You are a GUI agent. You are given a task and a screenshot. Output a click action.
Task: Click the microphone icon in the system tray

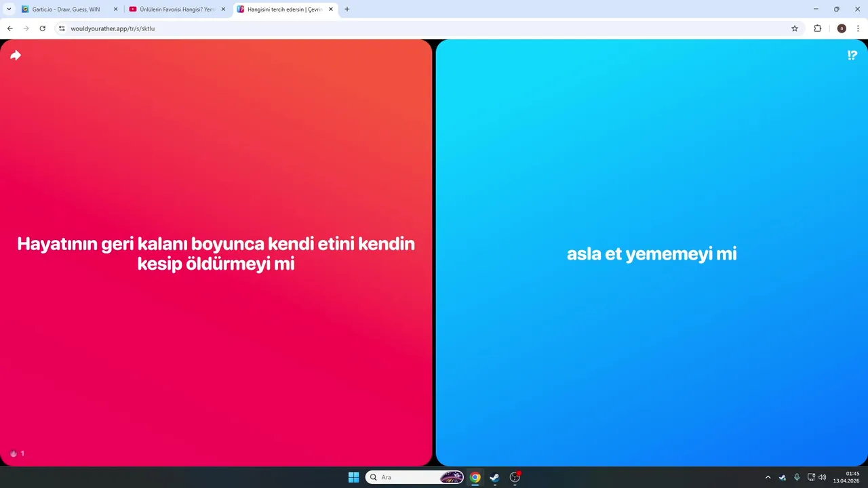point(797,477)
